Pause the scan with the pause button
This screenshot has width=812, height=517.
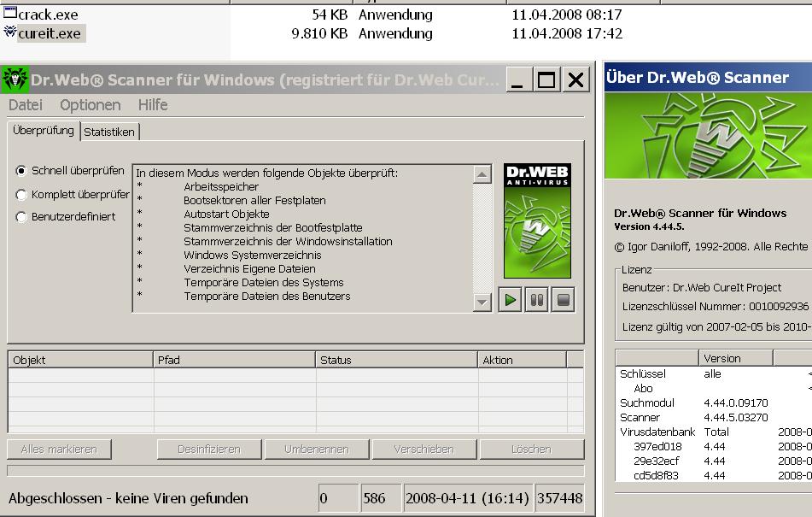(x=536, y=300)
